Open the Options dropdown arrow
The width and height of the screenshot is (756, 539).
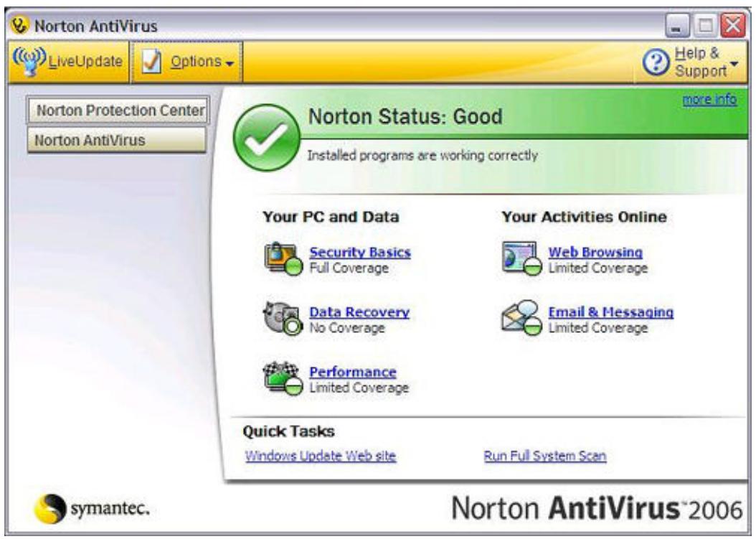(x=230, y=64)
